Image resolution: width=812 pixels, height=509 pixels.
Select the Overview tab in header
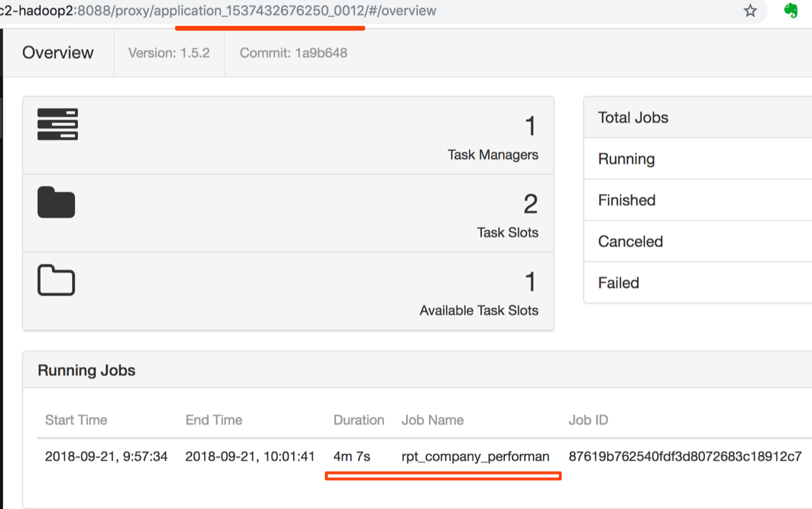coord(58,53)
